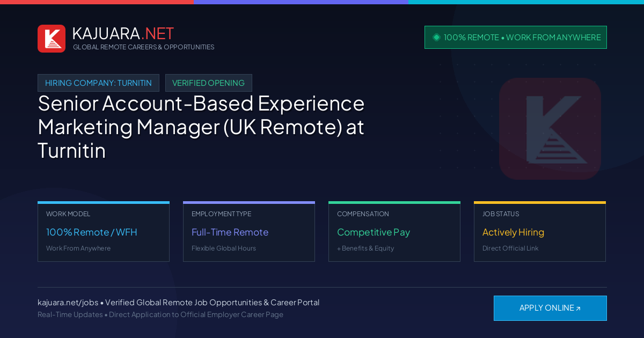Click the 100% REMOTE • WORK FROM ANYWHERE badge

516,38
